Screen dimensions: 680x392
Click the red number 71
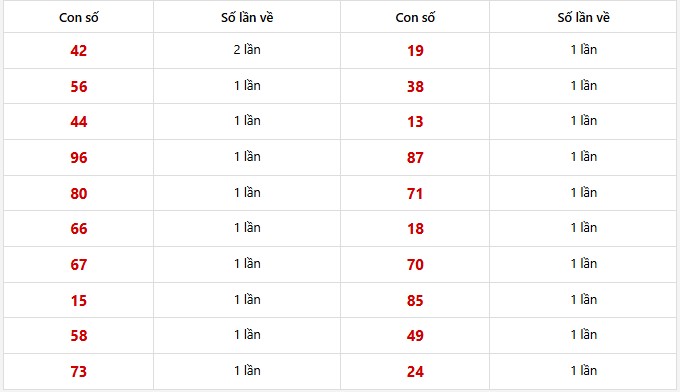pyautogui.click(x=415, y=193)
